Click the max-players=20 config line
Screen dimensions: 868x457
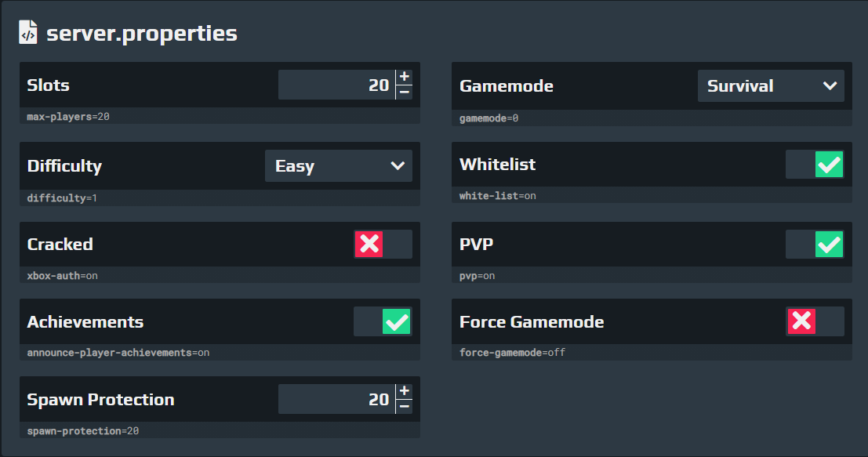click(68, 117)
